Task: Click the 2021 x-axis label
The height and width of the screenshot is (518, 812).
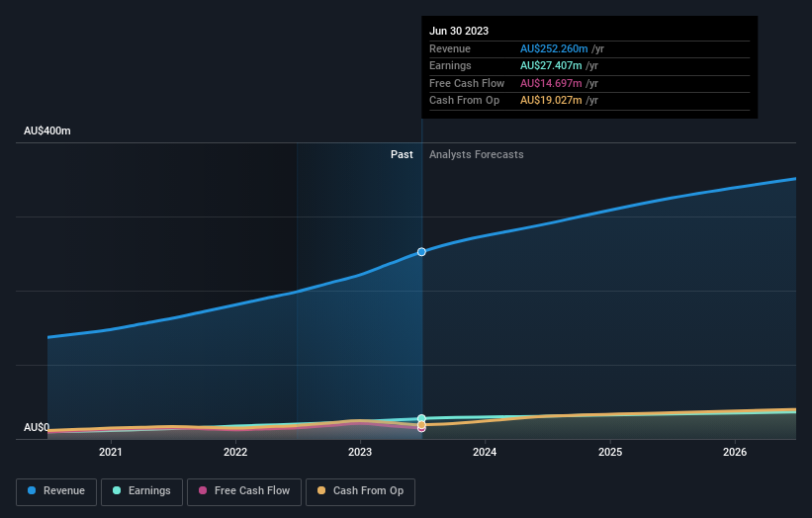Action: [x=111, y=453]
